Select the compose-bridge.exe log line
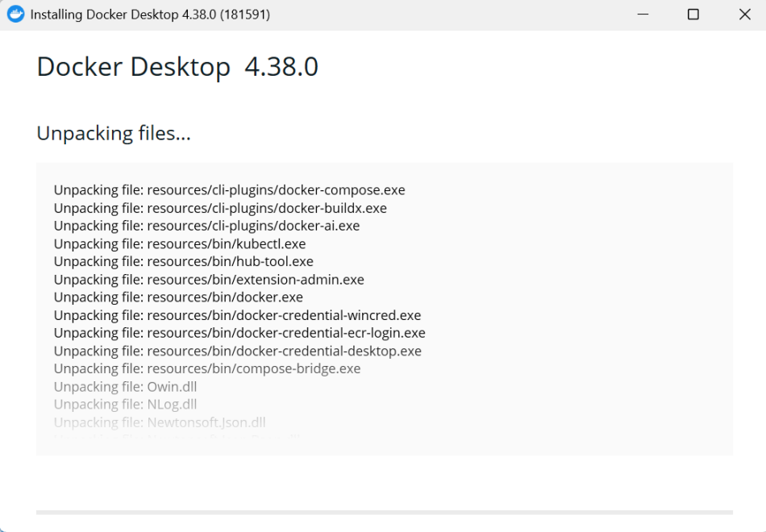Image resolution: width=766 pixels, height=532 pixels. coord(207,368)
